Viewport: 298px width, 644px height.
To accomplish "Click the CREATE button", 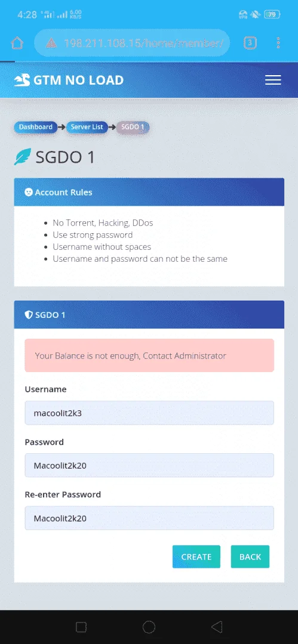I will 196,556.
